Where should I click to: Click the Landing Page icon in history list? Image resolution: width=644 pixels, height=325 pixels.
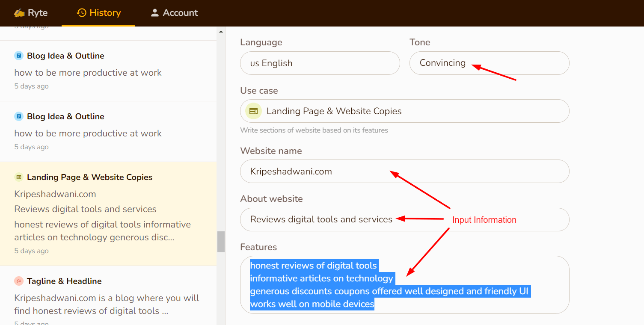(18, 177)
